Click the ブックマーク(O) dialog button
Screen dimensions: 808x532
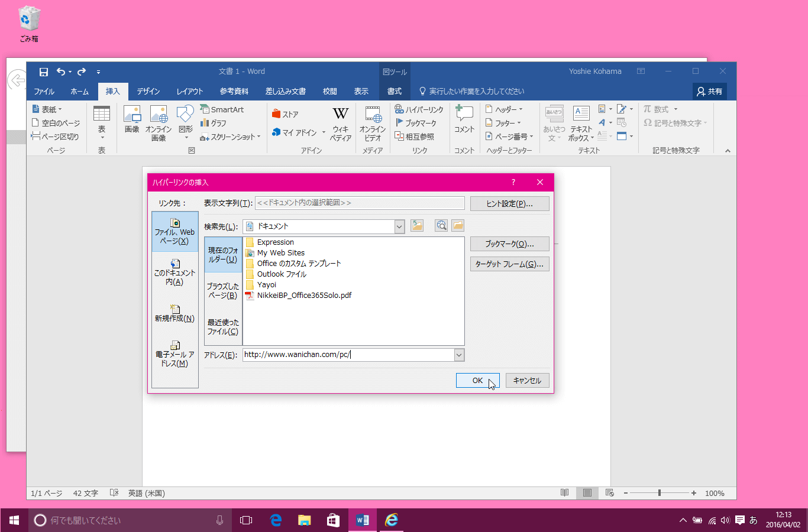pos(510,244)
